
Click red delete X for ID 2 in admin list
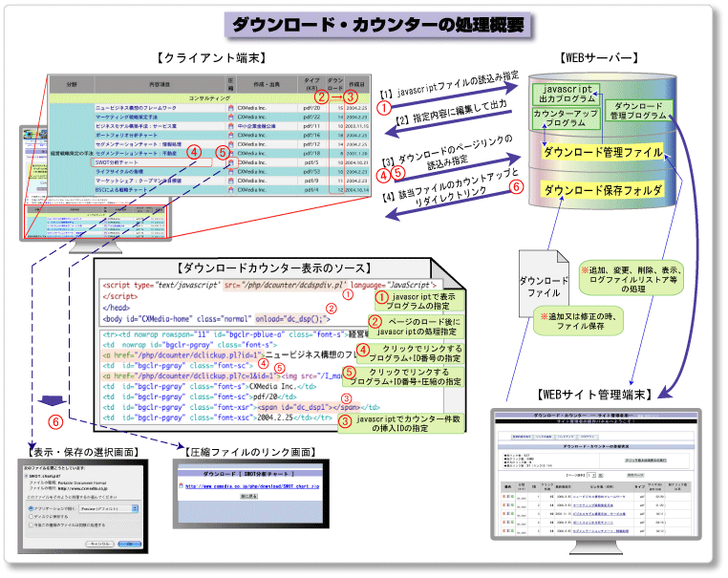[x=503, y=504]
